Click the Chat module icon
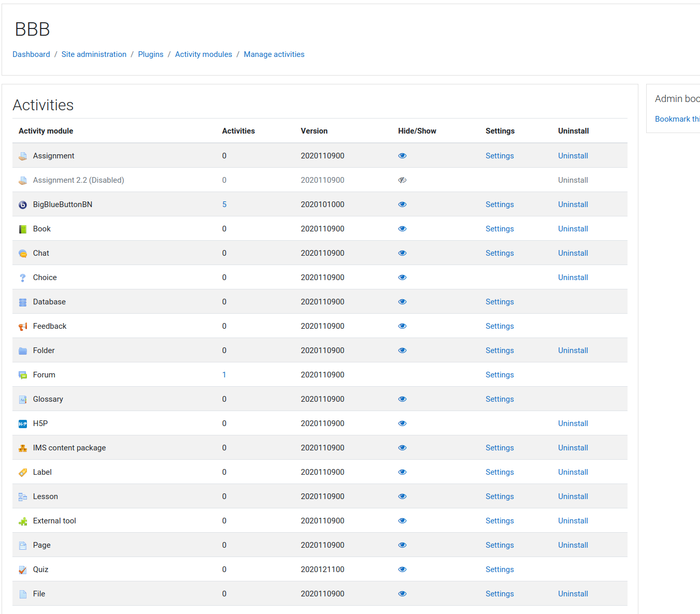Image resolution: width=700 pixels, height=614 pixels. (23, 253)
